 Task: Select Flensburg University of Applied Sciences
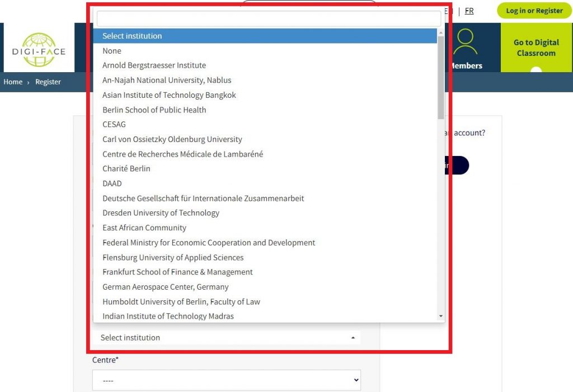265,257
